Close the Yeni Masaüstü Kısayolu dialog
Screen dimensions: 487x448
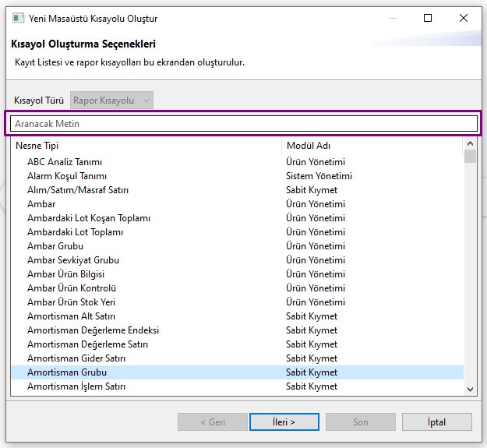coord(464,18)
